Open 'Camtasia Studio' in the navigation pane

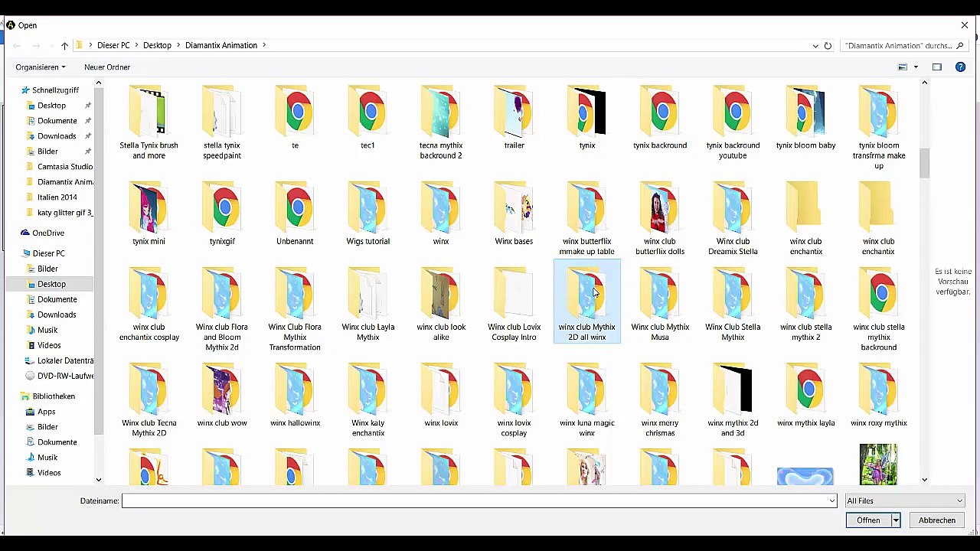(65, 167)
